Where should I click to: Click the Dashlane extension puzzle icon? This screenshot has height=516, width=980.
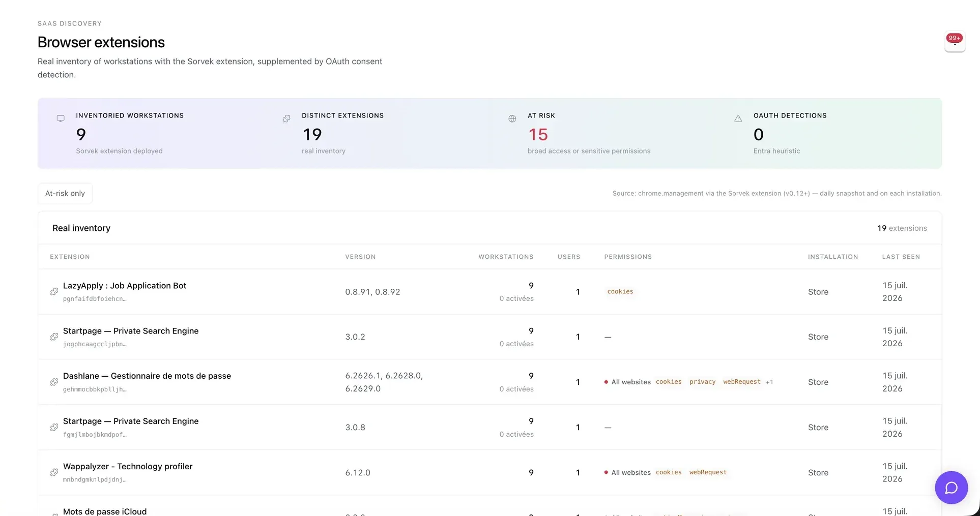pyautogui.click(x=54, y=382)
